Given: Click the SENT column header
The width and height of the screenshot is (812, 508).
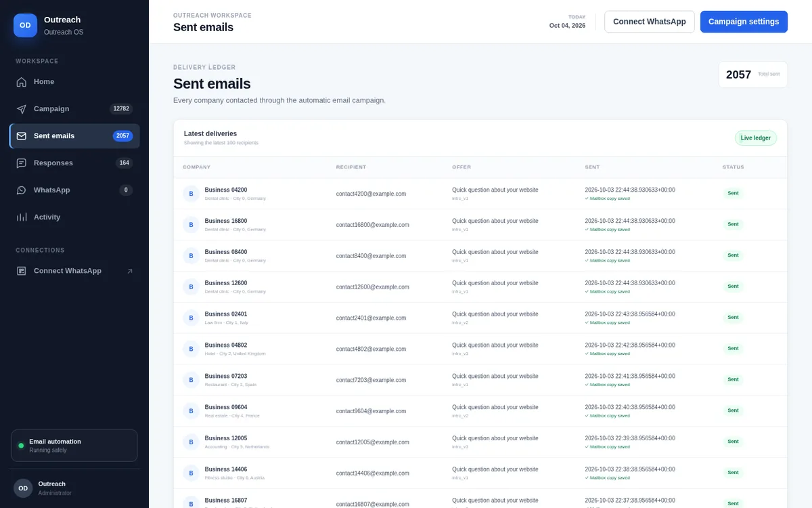Looking at the screenshot, I should point(592,167).
